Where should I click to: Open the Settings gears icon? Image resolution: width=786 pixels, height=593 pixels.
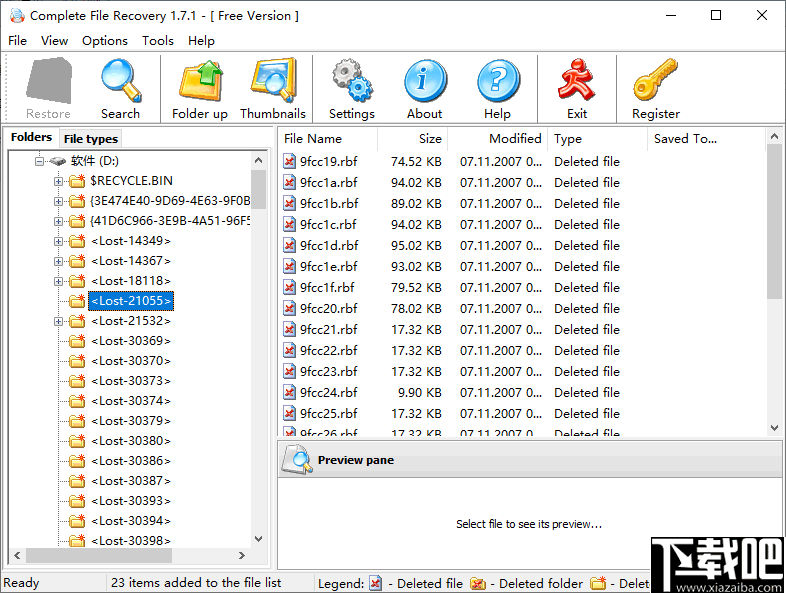(x=352, y=81)
